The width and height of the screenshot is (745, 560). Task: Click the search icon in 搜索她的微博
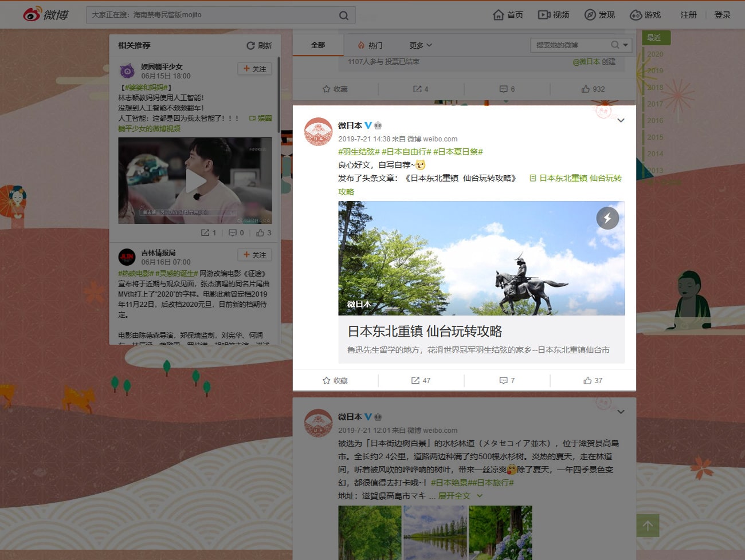(615, 45)
